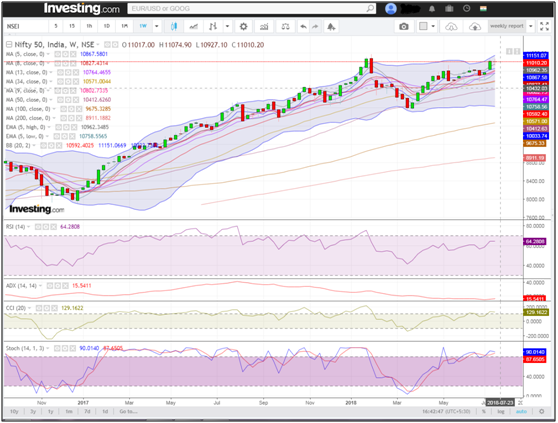Open format settings for MA (5, close, 0)
Image resolution: width=558 pixels, height=423 pixels.
65,54
